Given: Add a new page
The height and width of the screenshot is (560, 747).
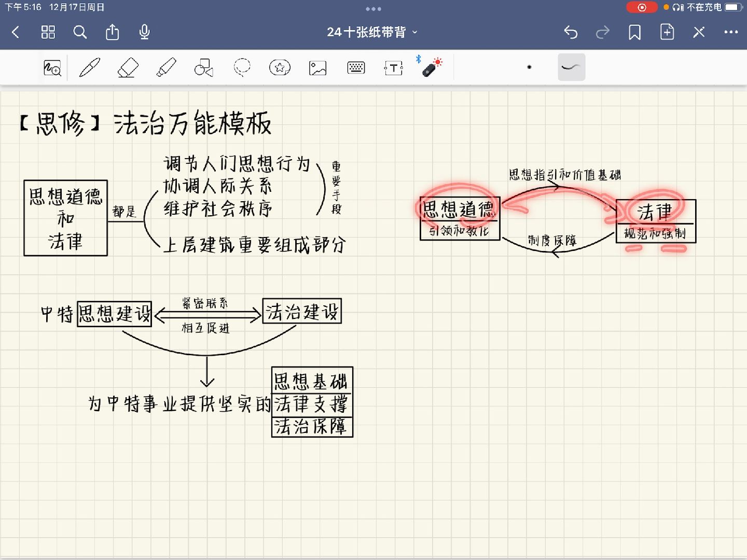Looking at the screenshot, I should coord(667,32).
